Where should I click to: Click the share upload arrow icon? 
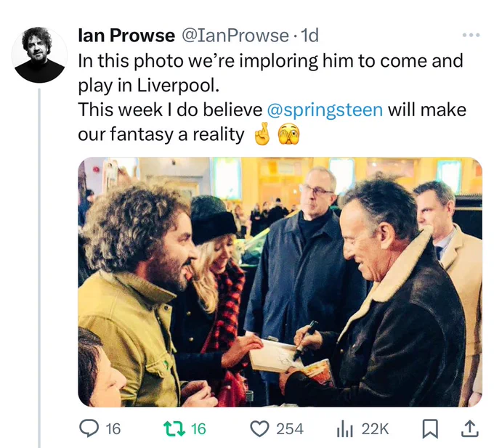coord(470,428)
